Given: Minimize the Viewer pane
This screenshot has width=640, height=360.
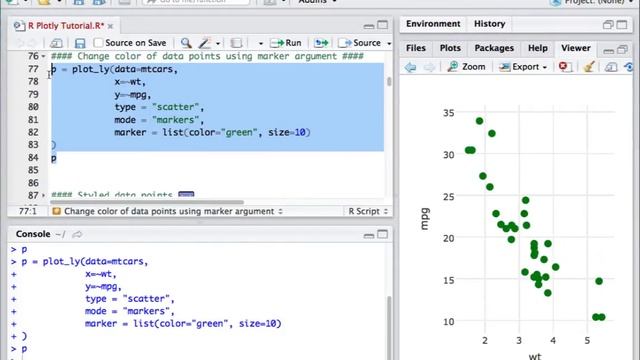Looking at the screenshot, I should (609, 51).
